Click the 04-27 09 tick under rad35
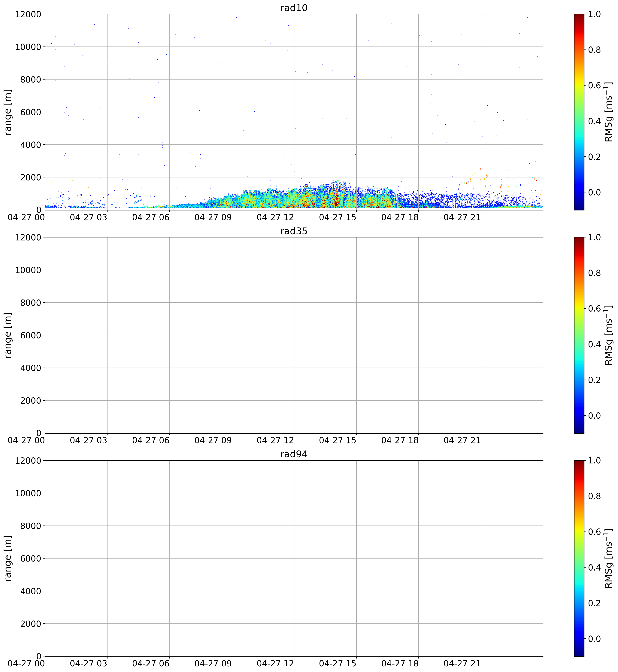This screenshot has height=672, width=618. 213,440
